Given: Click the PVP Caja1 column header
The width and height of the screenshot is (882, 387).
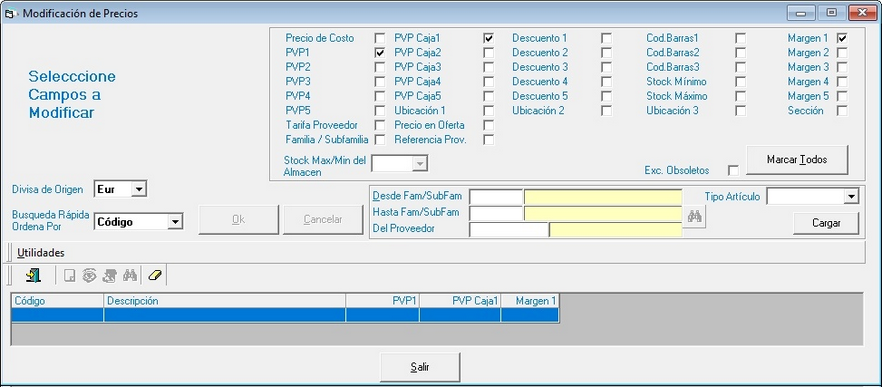Looking at the screenshot, I should [460, 301].
